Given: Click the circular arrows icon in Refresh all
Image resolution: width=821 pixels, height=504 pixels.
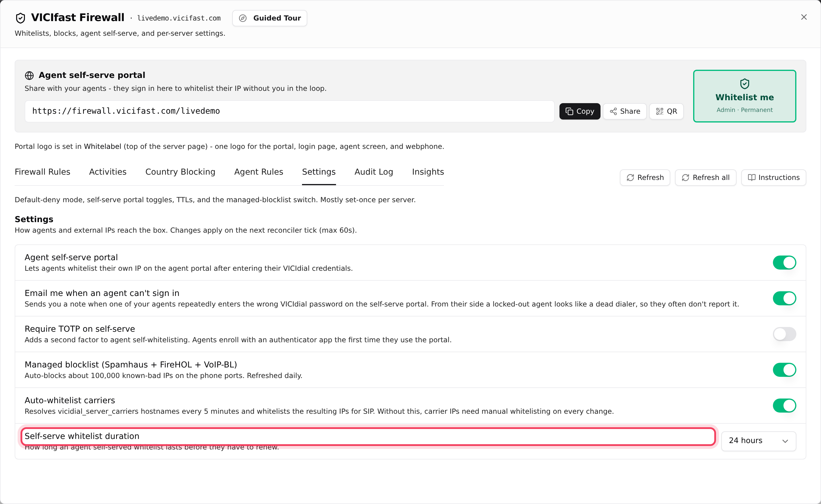Looking at the screenshot, I should pyautogui.click(x=685, y=178).
